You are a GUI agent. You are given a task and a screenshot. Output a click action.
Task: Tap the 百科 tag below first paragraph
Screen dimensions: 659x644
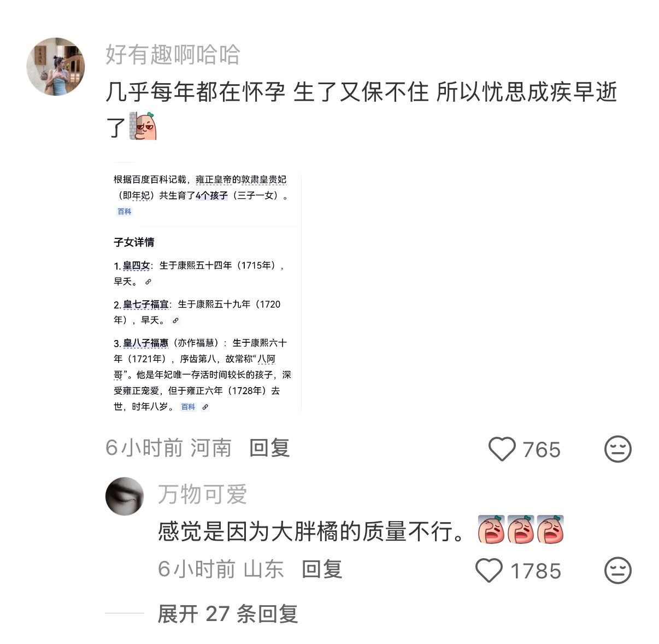click(x=125, y=212)
